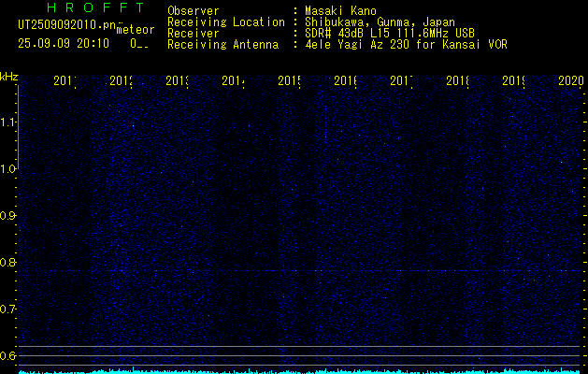The image size is (588, 374).
Task: Select the file name UT2509092010.pn
Action: [x=67, y=25]
